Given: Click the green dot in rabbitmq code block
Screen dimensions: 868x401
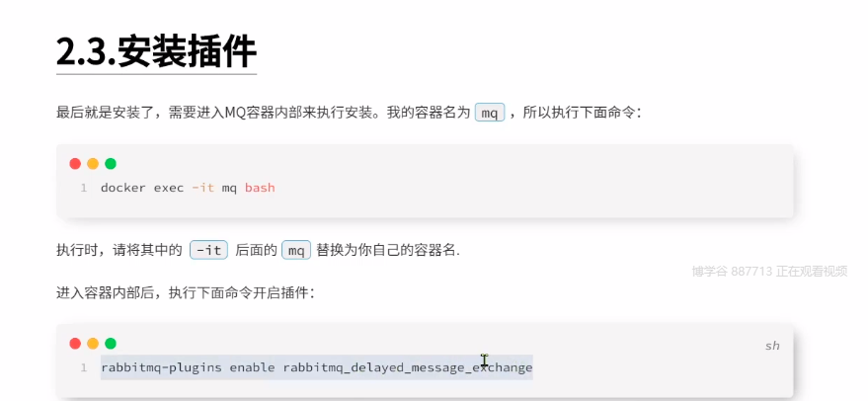Looking at the screenshot, I should (111, 344).
